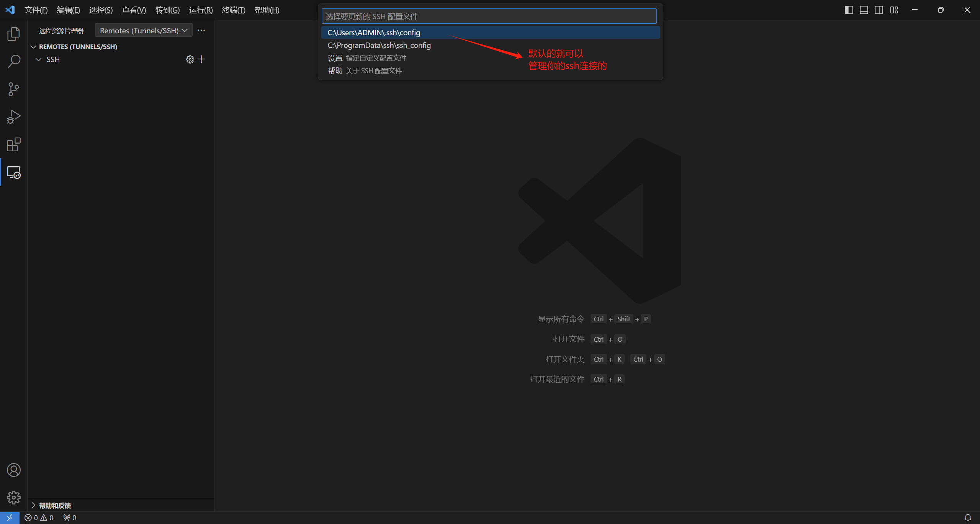Screen dimensions: 980x524
Task: Select C:\Users\ADMIN\.ssh\config option
Action: pos(374,33)
